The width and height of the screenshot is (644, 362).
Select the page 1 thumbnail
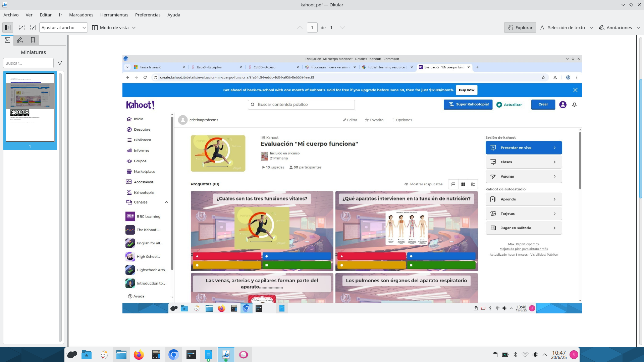pos(30,107)
